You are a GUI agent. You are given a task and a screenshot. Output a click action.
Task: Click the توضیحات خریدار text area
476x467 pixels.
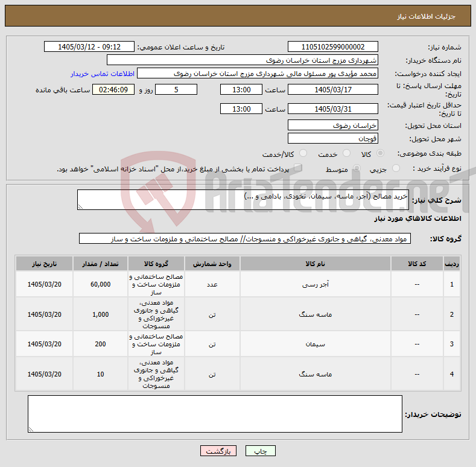[215, 414]
